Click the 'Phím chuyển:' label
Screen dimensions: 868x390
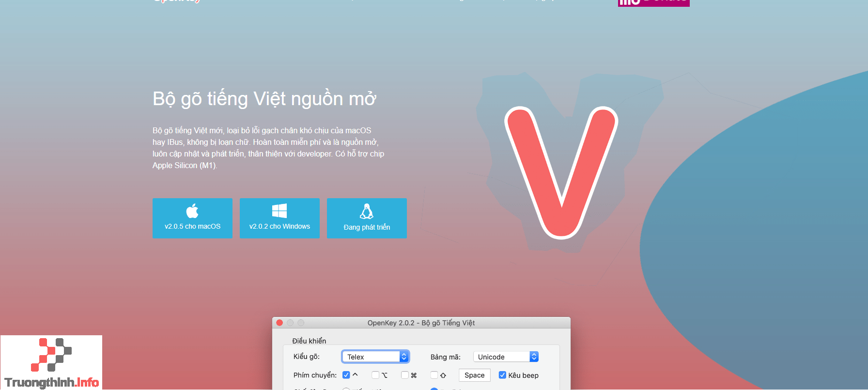point(315,375)
